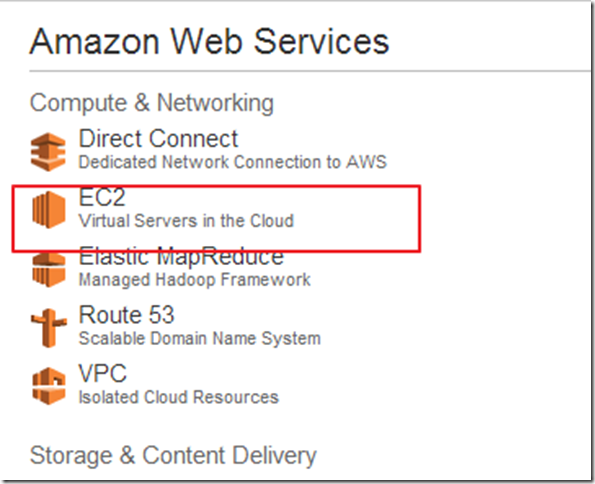Click the VPC service icon
This screenshot has height=484, width=595.
[x=49, y=386]
